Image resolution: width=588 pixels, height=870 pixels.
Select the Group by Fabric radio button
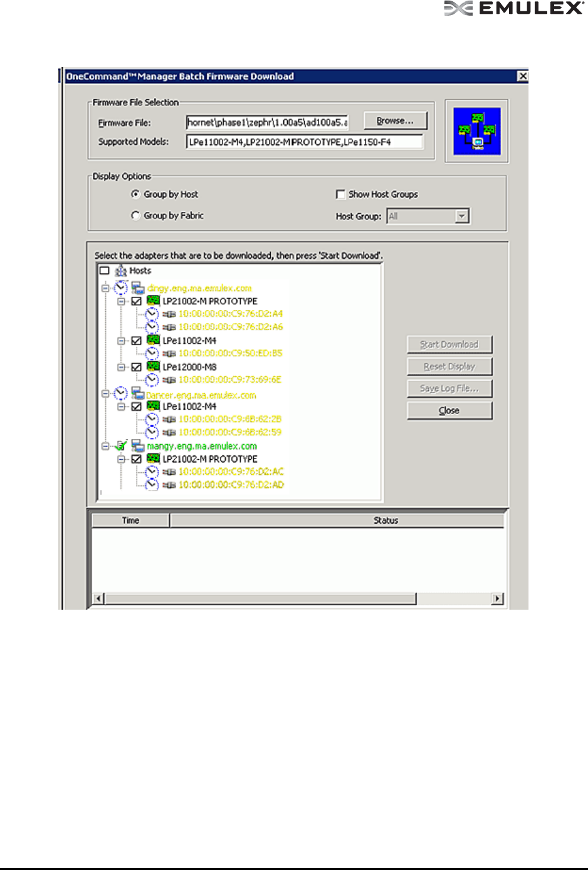[x=135, y=215]
